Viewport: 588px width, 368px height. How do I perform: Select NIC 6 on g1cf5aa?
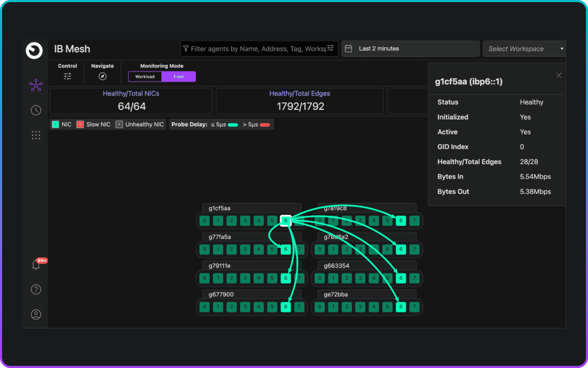point(286,221)
